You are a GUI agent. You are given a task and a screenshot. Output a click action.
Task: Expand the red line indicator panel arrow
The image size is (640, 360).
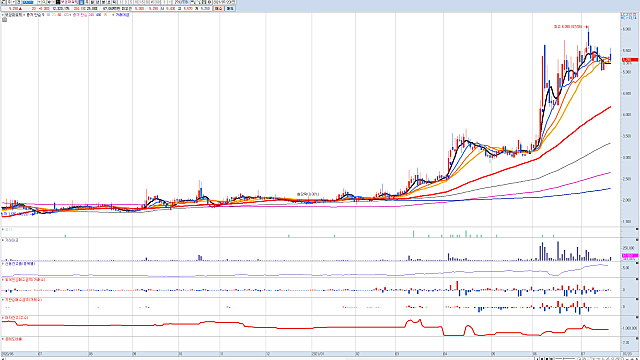click(3, 318)
